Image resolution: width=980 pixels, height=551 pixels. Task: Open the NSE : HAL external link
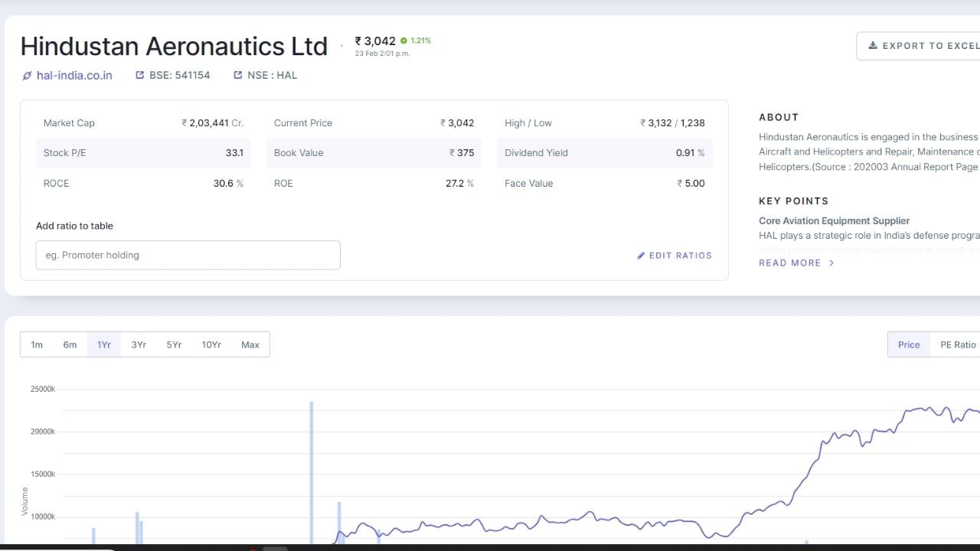coord(265,75)
